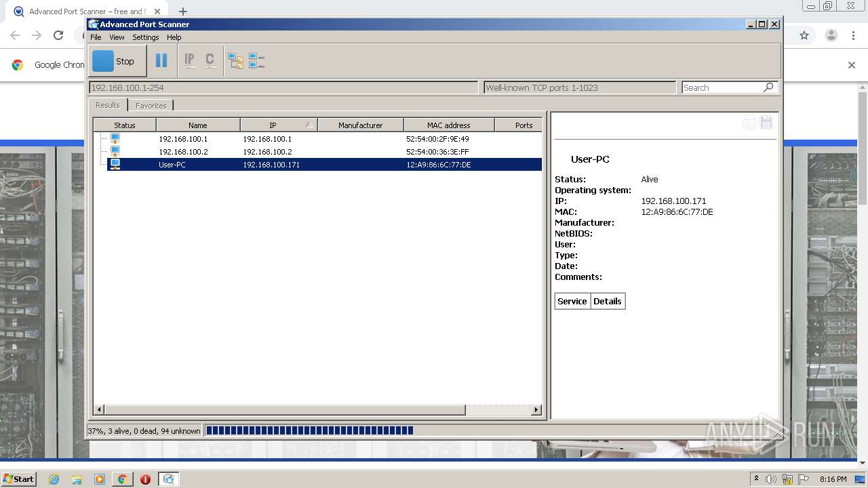This screenshot has width=868, height=488.
Task: Click the IP range toolbar icon
Action: pyautogui.click(x=189, y=61)
